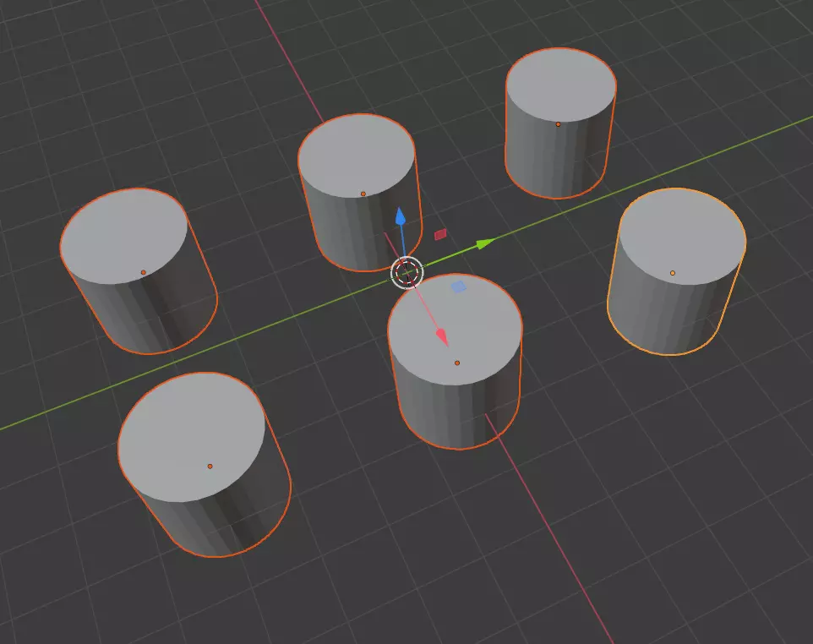Click the white circle at gizmo center
The image size is (813, 644).
[407, 271]
